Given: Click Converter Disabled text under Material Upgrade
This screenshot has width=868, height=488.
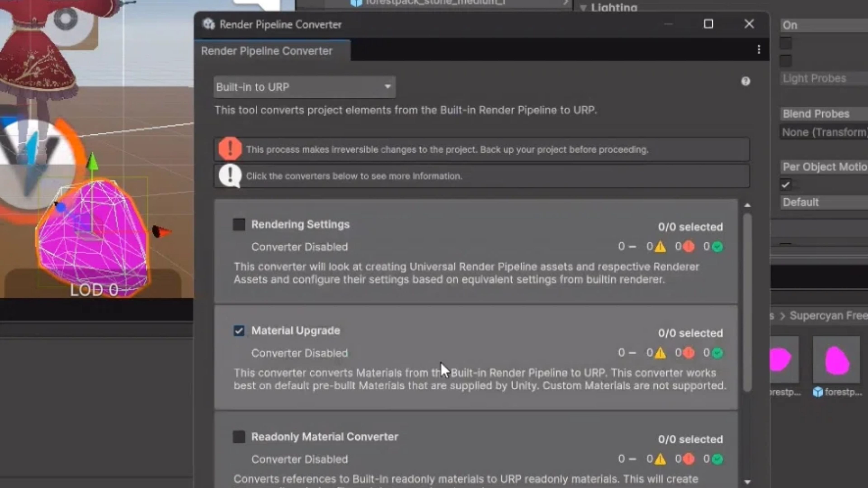Looking at the screenshot, I should (299, 353).
